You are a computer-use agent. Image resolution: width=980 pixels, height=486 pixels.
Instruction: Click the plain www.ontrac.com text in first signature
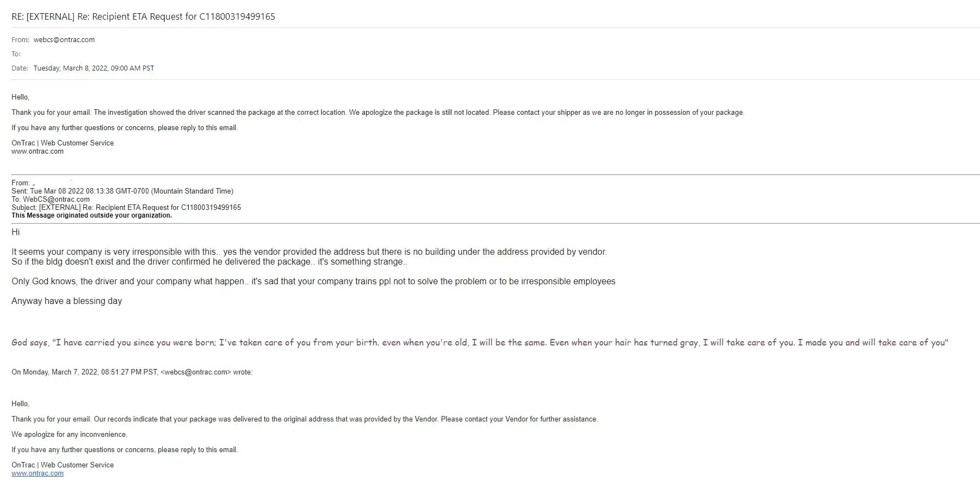(37, 151)
